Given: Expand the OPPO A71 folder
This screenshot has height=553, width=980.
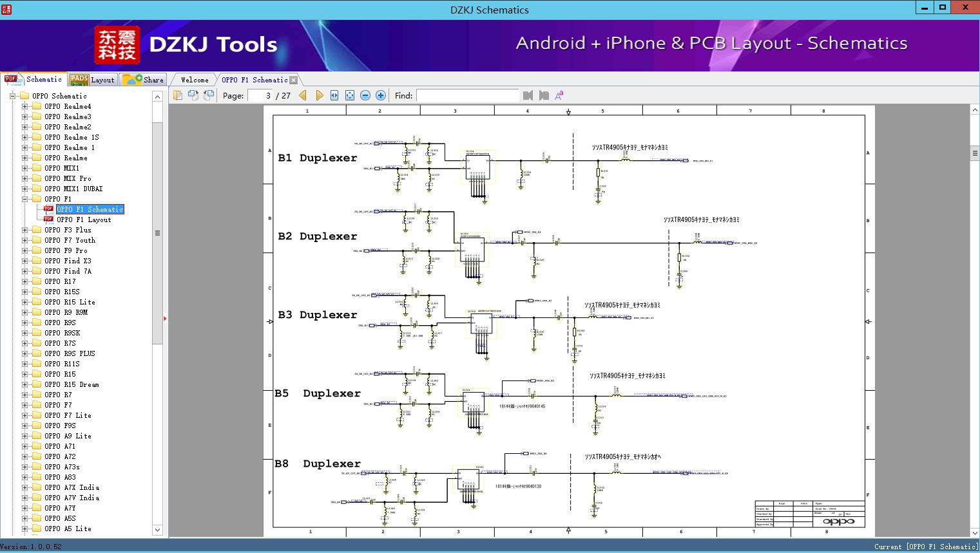Looking at the screenshot, I should (x=25, y=446).
